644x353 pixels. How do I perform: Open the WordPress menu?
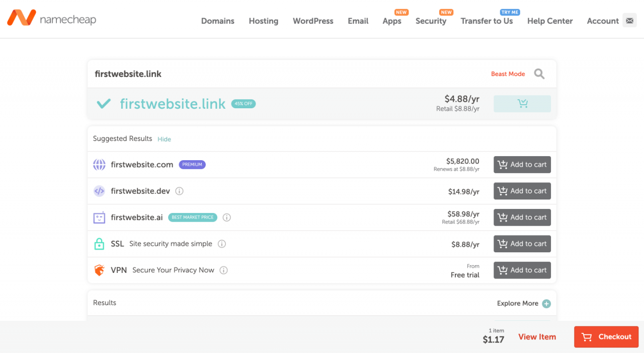tap(313, 21)
